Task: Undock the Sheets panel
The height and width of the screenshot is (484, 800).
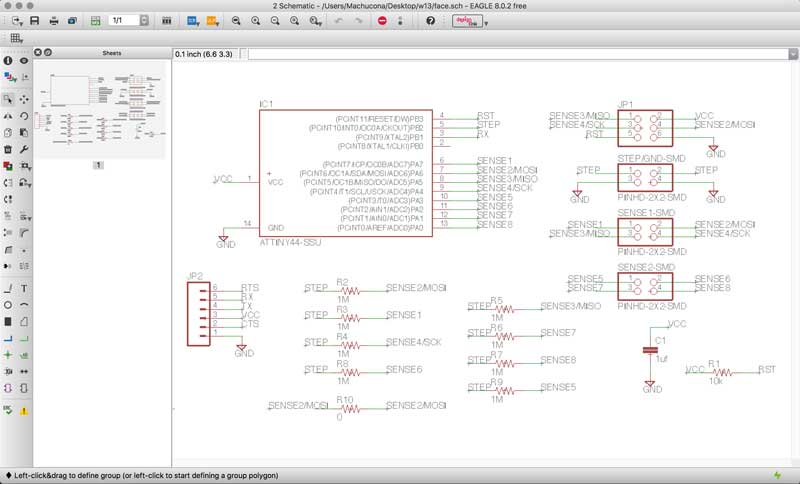Action: [x=47, y=52]
